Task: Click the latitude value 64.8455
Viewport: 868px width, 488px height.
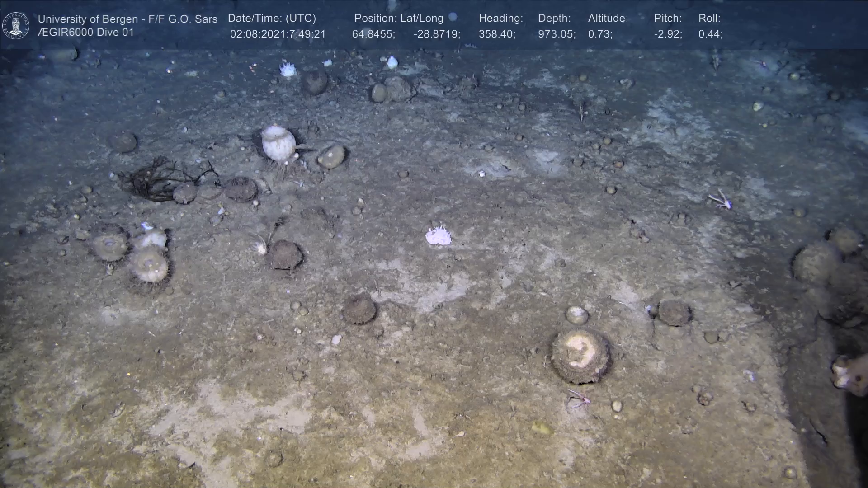Action: click(x=373, y=34)
